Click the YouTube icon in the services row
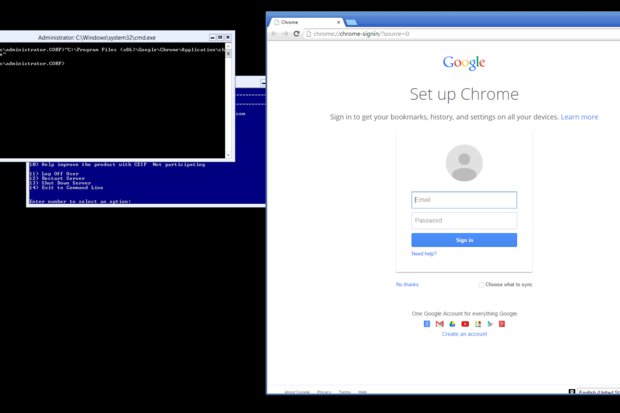Viewport: 620px width, 413px height. [465, 324]
